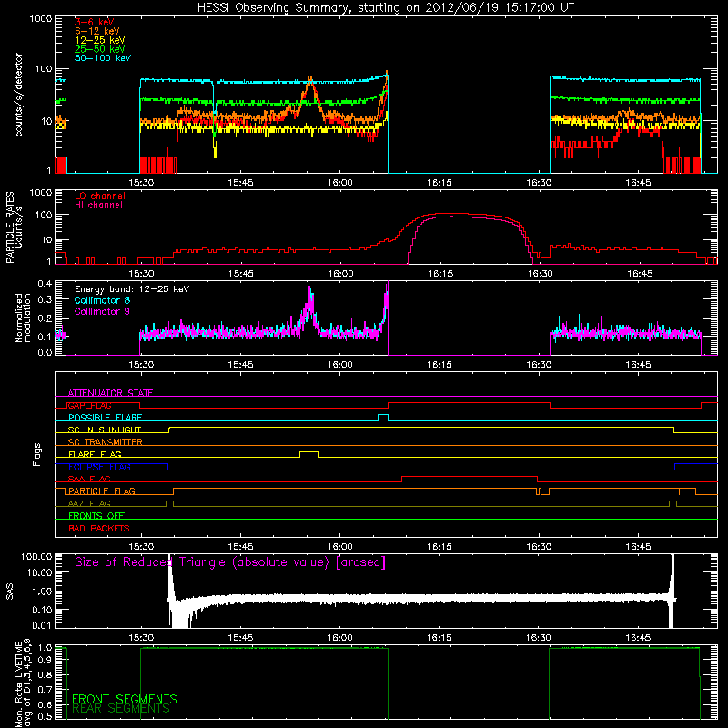Click the 16:45 tick label under modulation plot
728x728 pixels.
(x=639, y=365)
